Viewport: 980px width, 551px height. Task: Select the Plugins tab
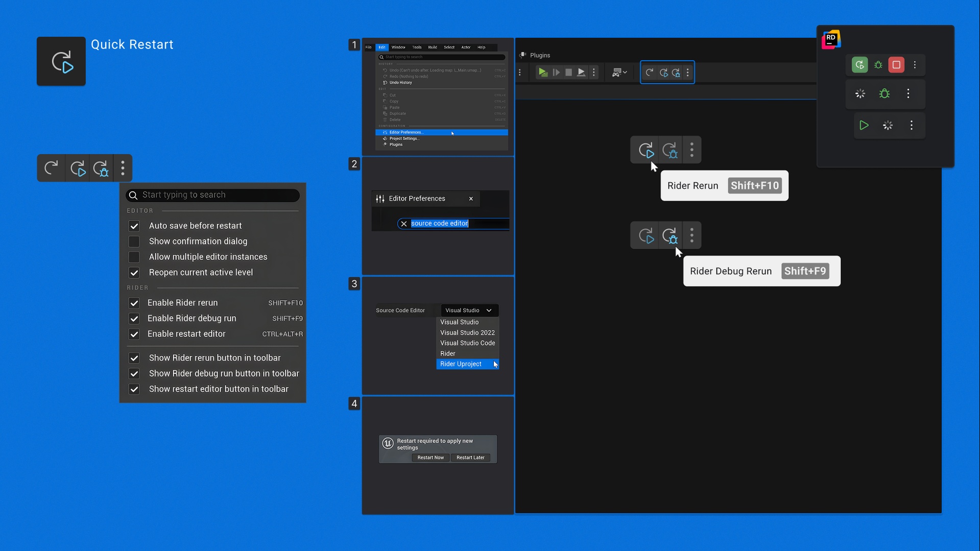click(x=535, y=55)
